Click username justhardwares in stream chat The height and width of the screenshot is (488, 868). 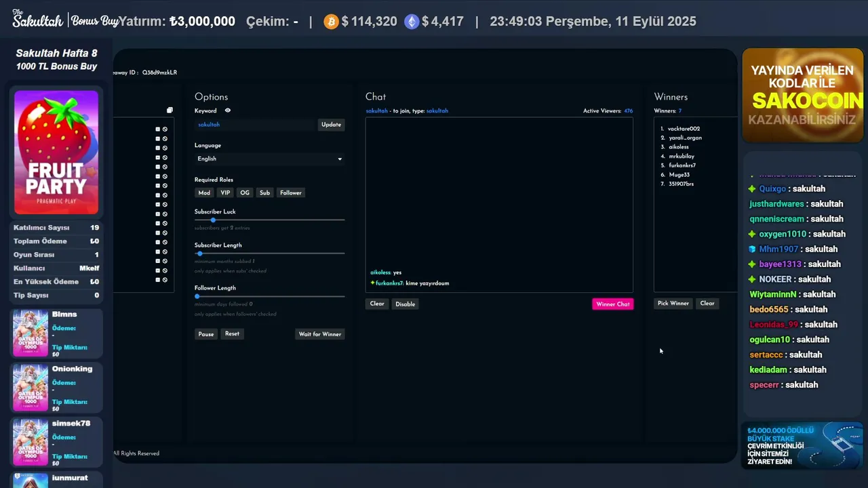tap(776, 204)
